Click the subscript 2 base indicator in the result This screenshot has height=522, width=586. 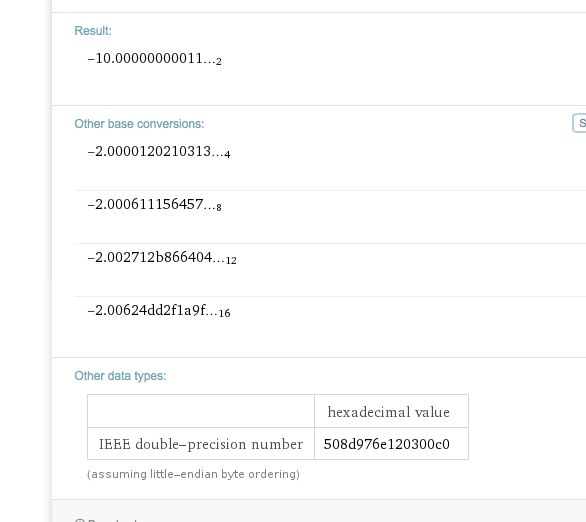(x=219, y=62)
